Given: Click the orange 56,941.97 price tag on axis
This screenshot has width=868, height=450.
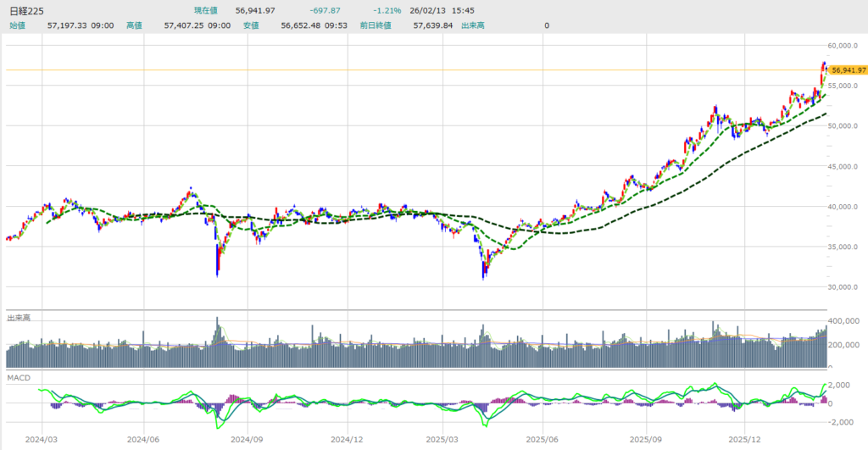Looking at the screenshot, I should click(x=848, y=70).
